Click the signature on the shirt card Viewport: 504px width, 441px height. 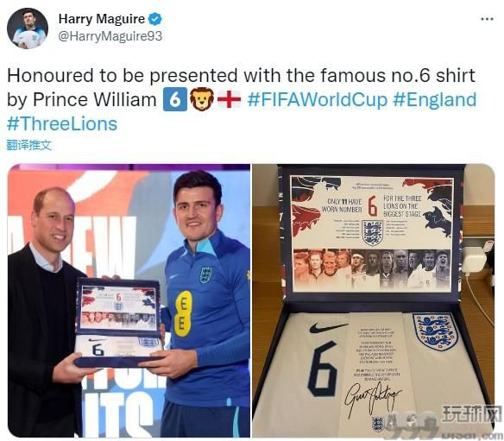pyautogui.click(x=373, y=397)
